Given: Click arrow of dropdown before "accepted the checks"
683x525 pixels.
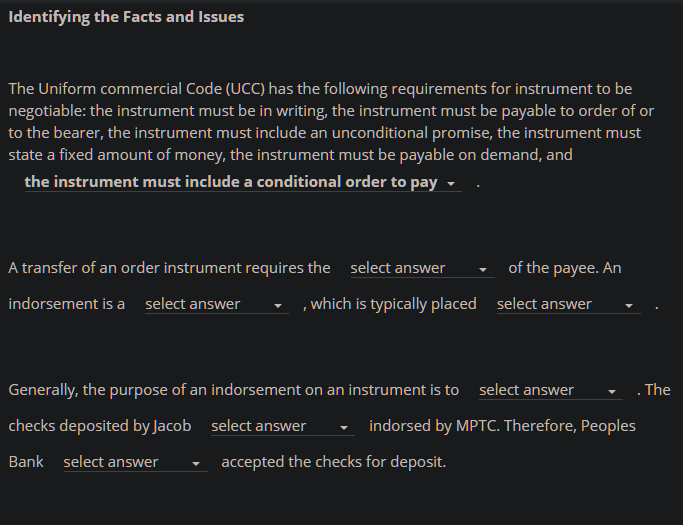Looking at the screenshot, I should point(196,464).
